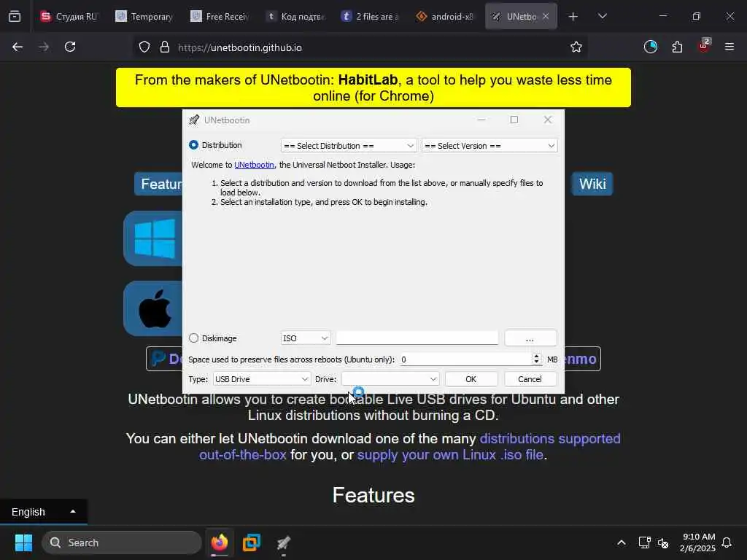The height and width of the screenshot is (560, 747).
Task: Close the UNetbootin dialog window
Action: click(x=548, y=120)
